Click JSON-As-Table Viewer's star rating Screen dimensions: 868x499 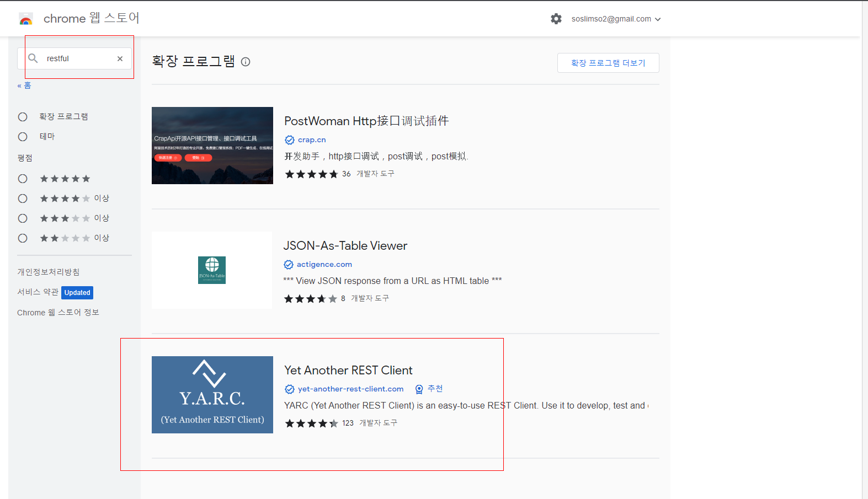tap(310, 299)
